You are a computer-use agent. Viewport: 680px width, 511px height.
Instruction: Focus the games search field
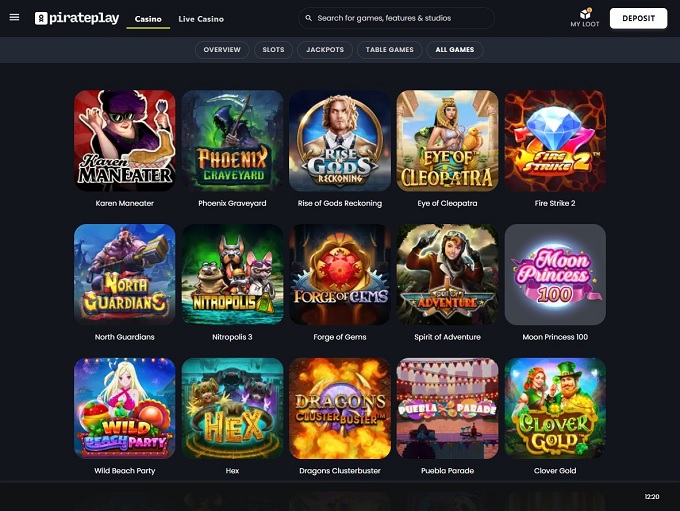(396, 18)
